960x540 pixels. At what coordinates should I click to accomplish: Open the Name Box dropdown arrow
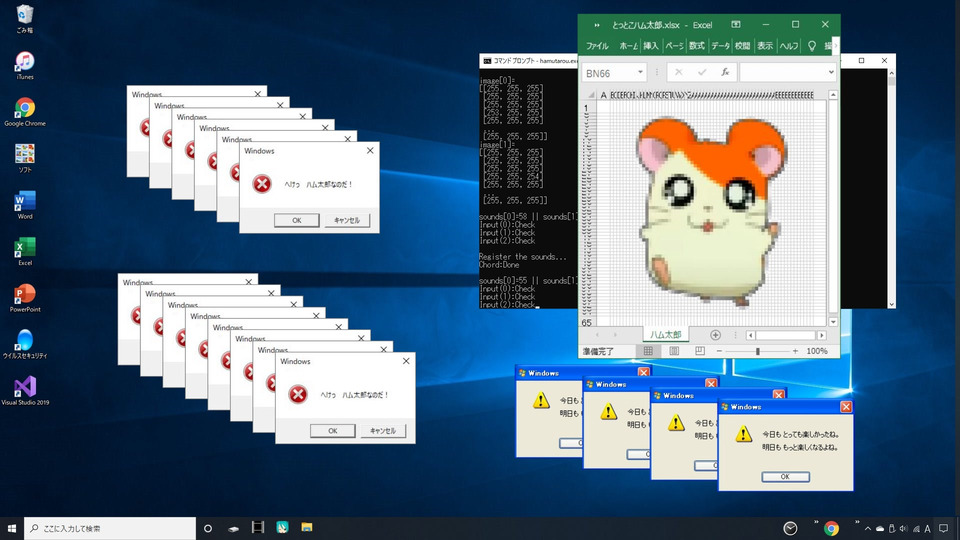pyautogui.click(x=640, y=72)
